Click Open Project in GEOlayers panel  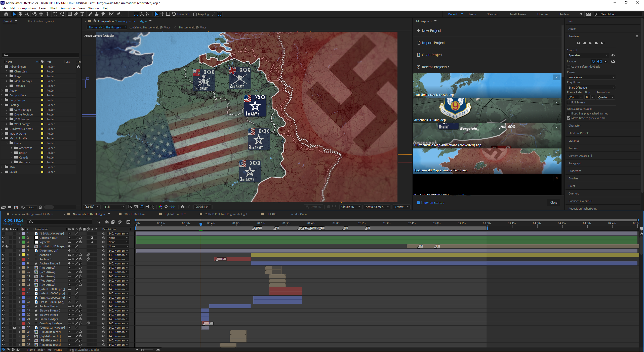(x=430, y=55)
